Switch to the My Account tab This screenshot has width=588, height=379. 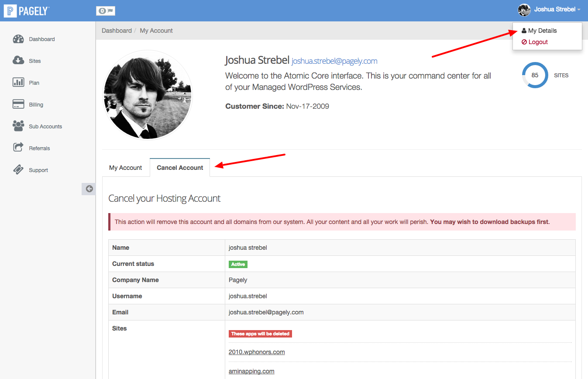(x=126, y=168)
